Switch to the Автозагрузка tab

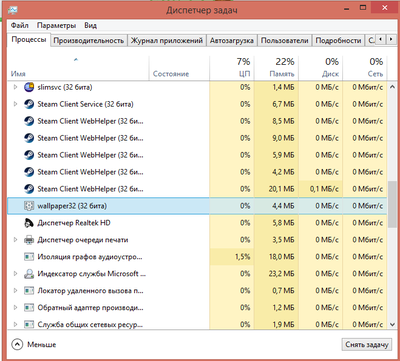coord(232,41)
